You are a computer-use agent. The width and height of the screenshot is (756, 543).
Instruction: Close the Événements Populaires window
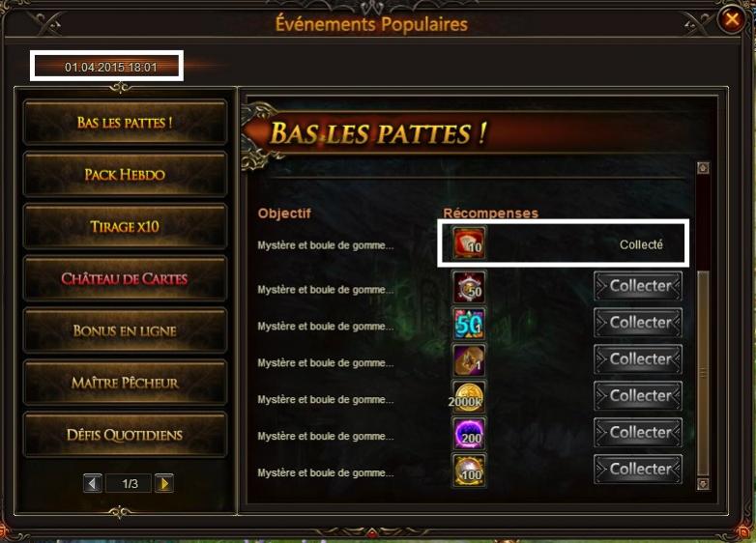(732, 19)
